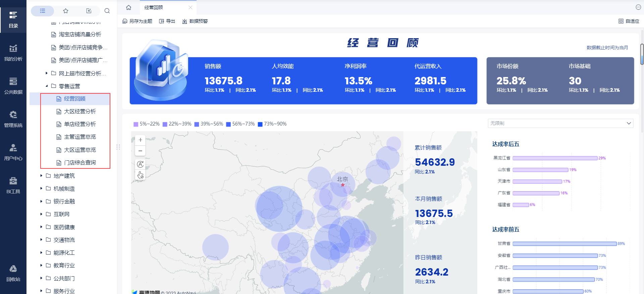Viewport: 644px width, 294px height.
Task: Open the 无限制 dropdown
Action: (560, 123)
